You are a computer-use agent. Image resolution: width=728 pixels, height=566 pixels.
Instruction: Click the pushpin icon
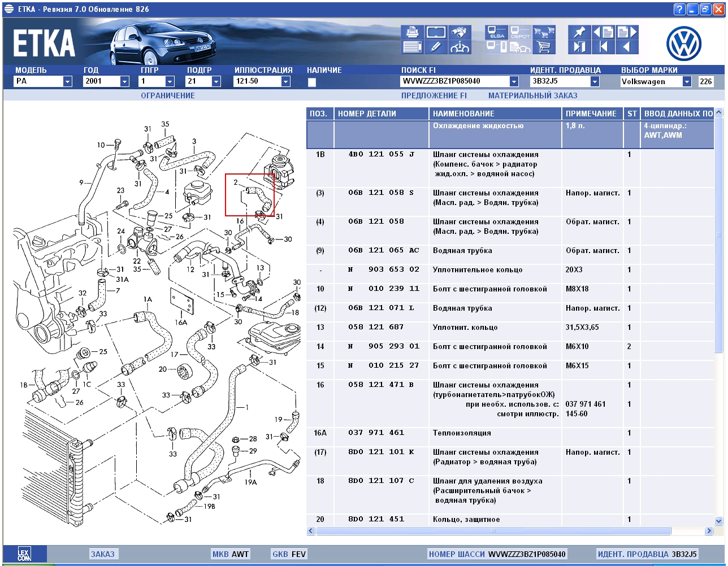[579, 32]
